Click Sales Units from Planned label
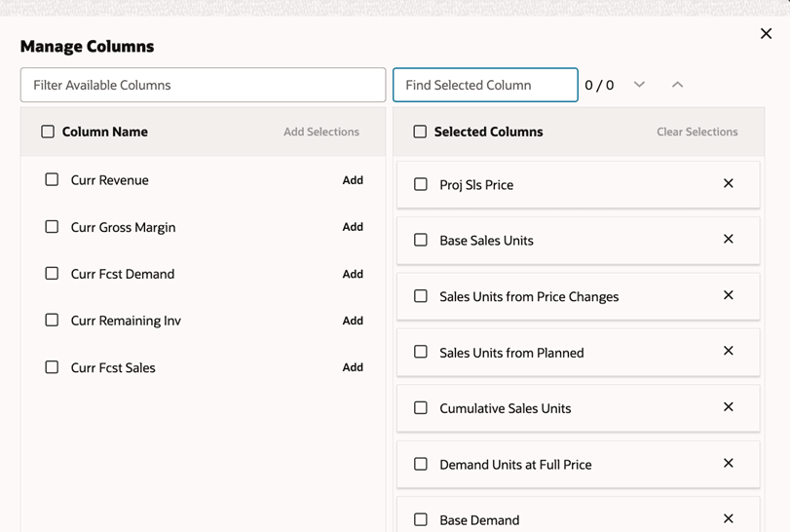Viewport: 790px width, 532px height. pyautogui.click(x=511, y=353)
